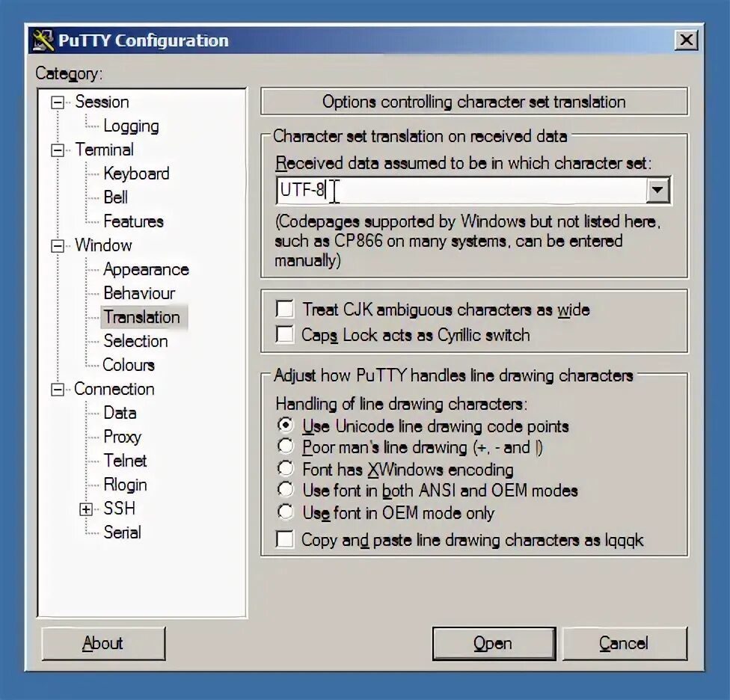
Task: Select Poor man's line drawing option
Action: pos(286,446)
